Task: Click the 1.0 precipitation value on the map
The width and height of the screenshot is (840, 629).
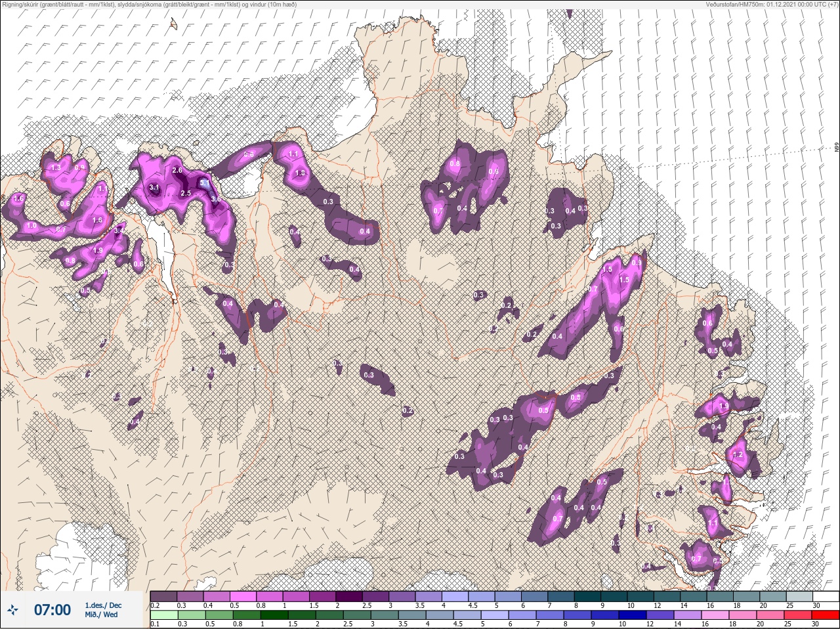Action: pyautogui.click(x=31, y=226)
